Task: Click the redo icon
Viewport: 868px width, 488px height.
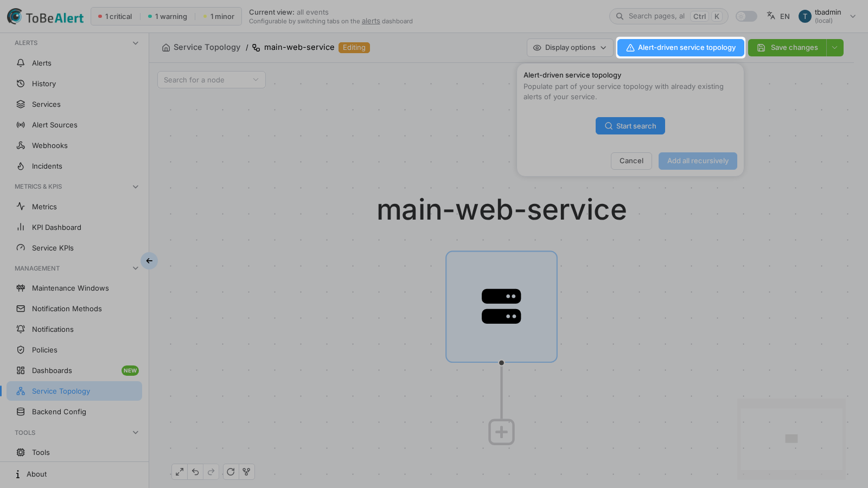Action: pyautogui.click(x=211, y=472)
